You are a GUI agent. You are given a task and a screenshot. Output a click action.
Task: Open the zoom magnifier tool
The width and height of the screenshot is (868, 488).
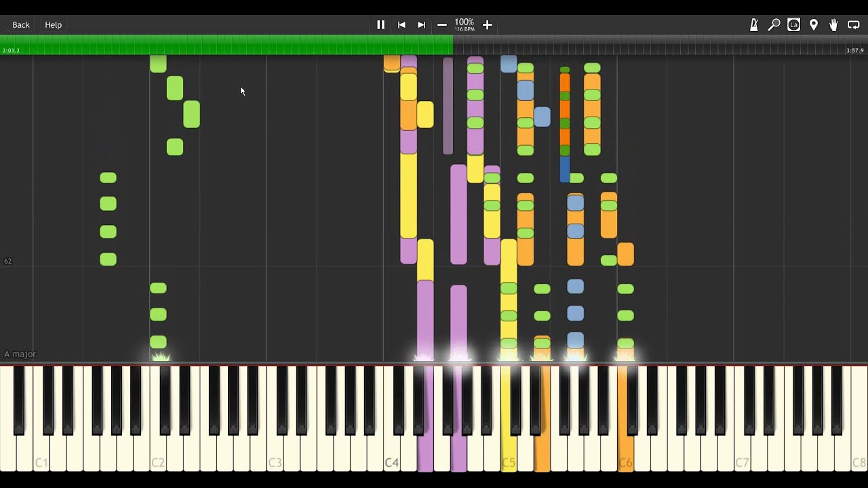[x=774, y=24]
